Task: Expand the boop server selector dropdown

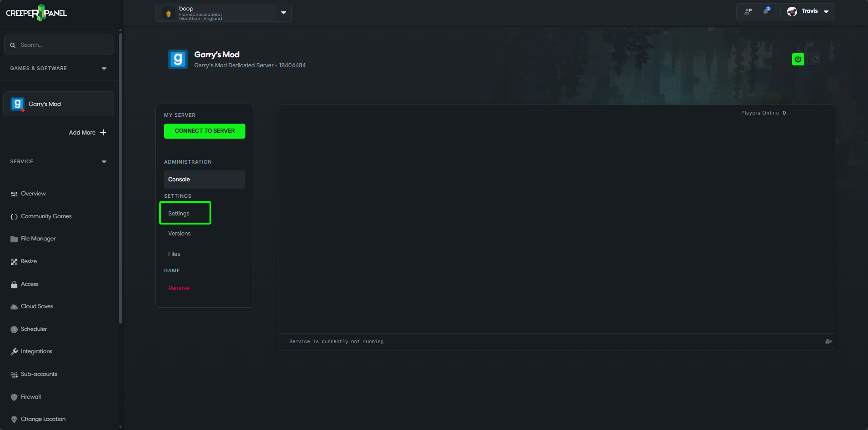Action: coord(284,13)
